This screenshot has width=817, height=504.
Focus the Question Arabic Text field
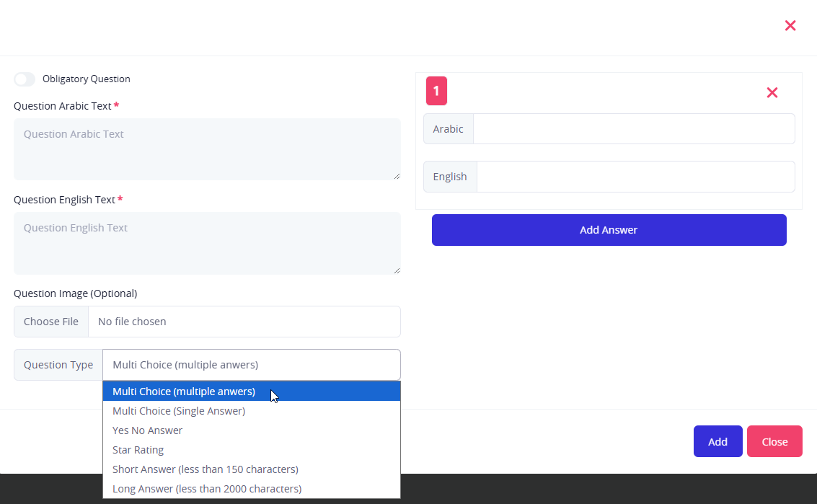[x=207, y=149]
